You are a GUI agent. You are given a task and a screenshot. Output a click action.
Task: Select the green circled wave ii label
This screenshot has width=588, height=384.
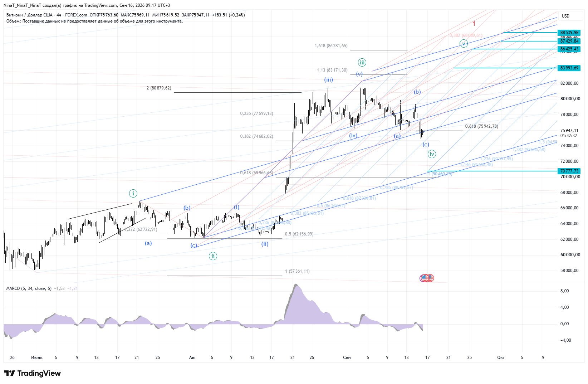[213, 256]
